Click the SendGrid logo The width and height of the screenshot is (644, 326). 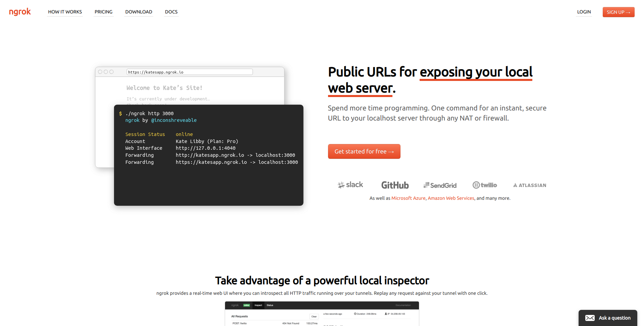pos(440,185)
